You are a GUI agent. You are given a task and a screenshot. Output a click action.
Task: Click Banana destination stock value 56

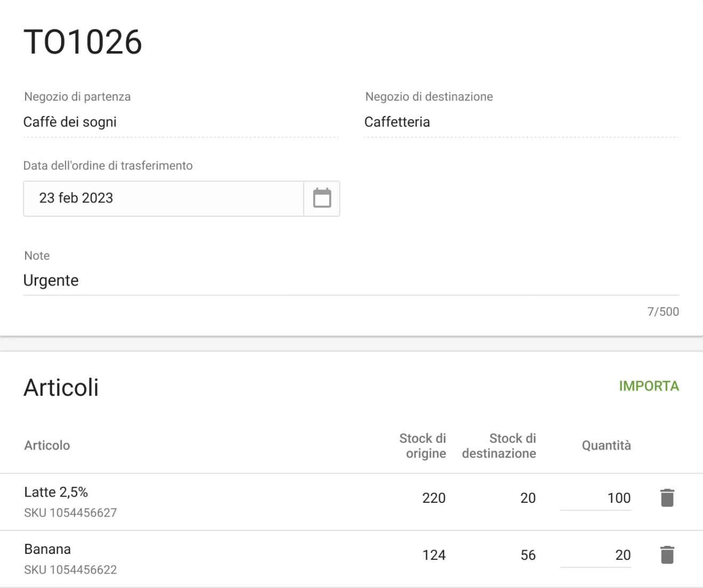tap(528, 555)
